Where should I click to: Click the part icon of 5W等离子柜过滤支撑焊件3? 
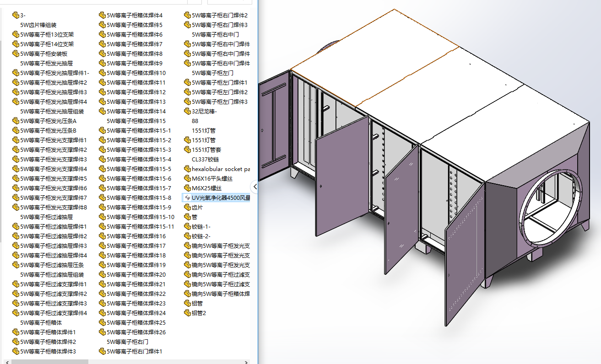16,303
